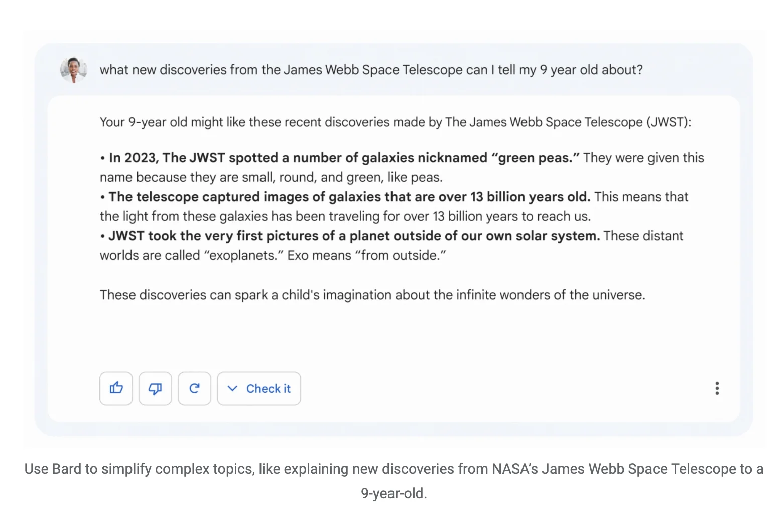783x532 pixels.
Task: Click the line about light traveling to us
Action: 345,216
